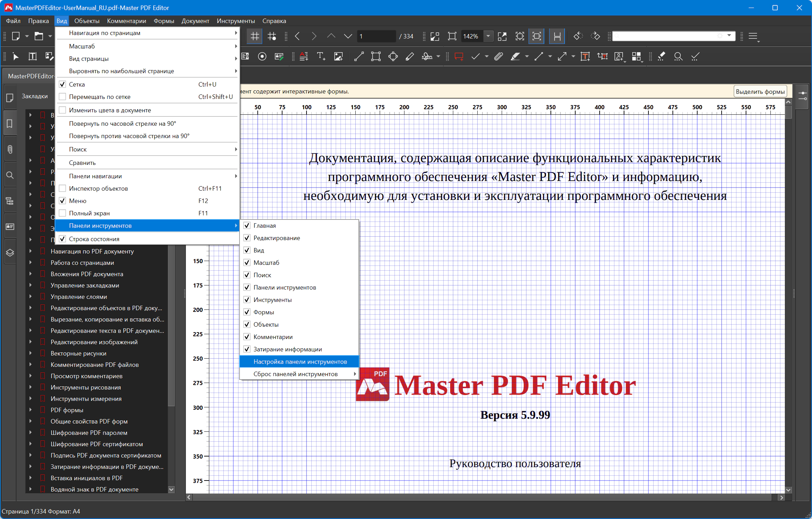This screenshot has width=812, height=519.
Task: Expand the toolbar search field dropdown
Action: point(729,36)
